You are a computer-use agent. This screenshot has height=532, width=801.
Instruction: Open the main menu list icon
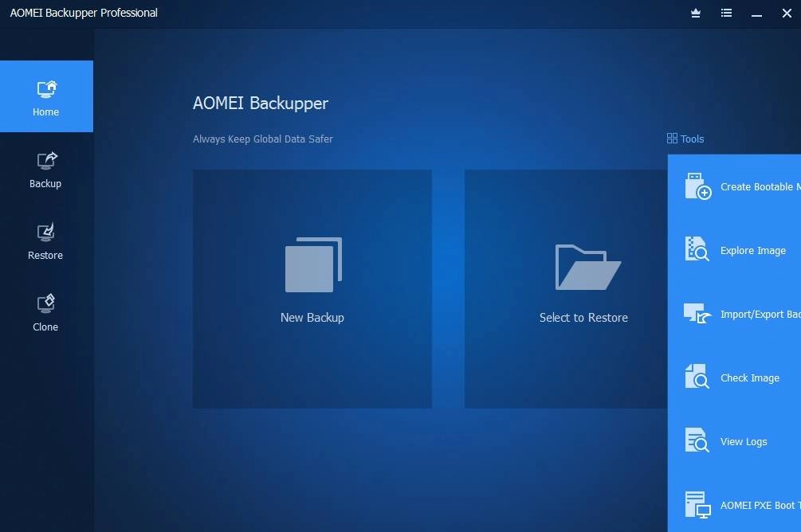726,14
